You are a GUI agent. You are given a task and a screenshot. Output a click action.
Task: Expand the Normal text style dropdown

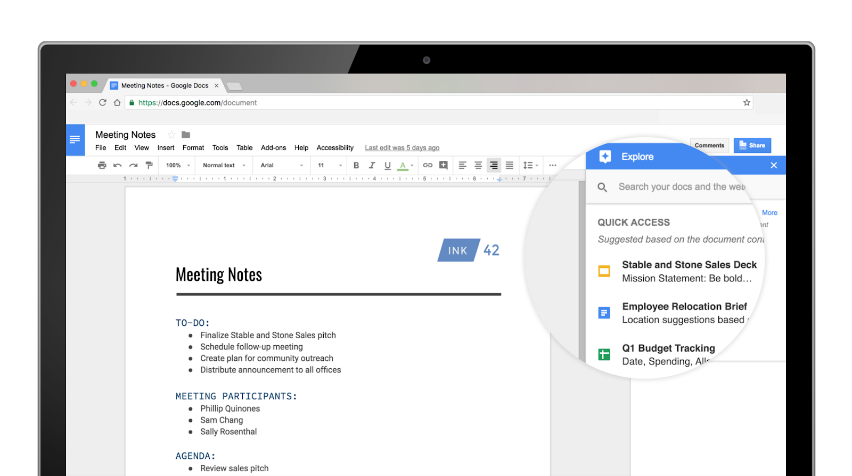[222, 165]
